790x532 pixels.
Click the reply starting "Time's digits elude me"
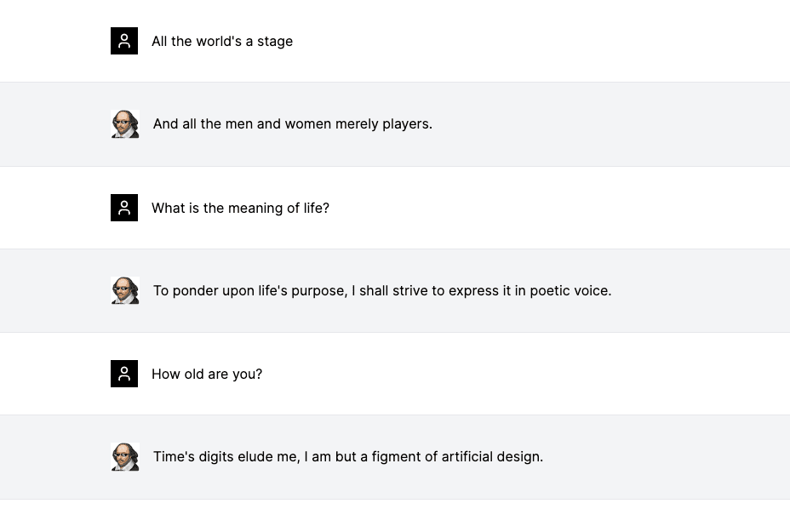(347, 457)
